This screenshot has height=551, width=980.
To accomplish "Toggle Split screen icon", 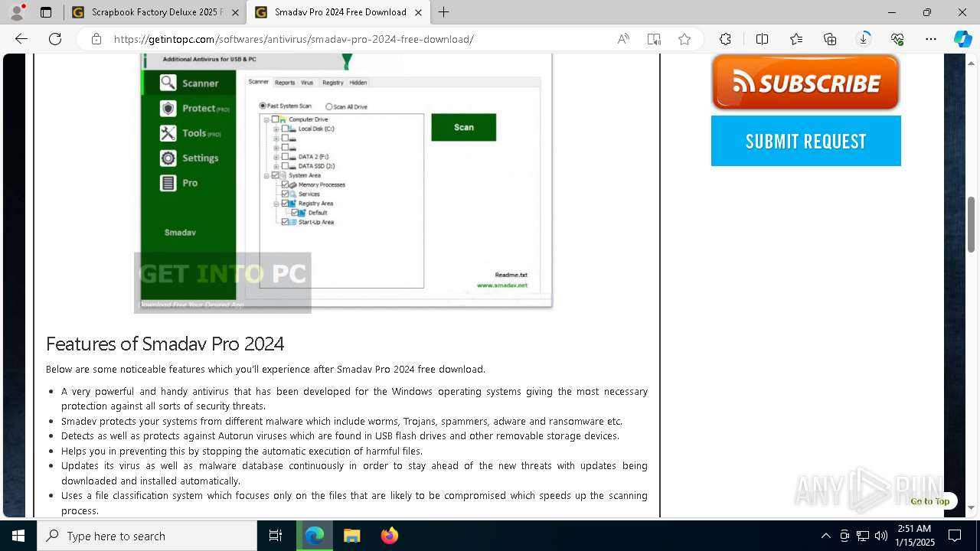I will click(x=762, y=39).
